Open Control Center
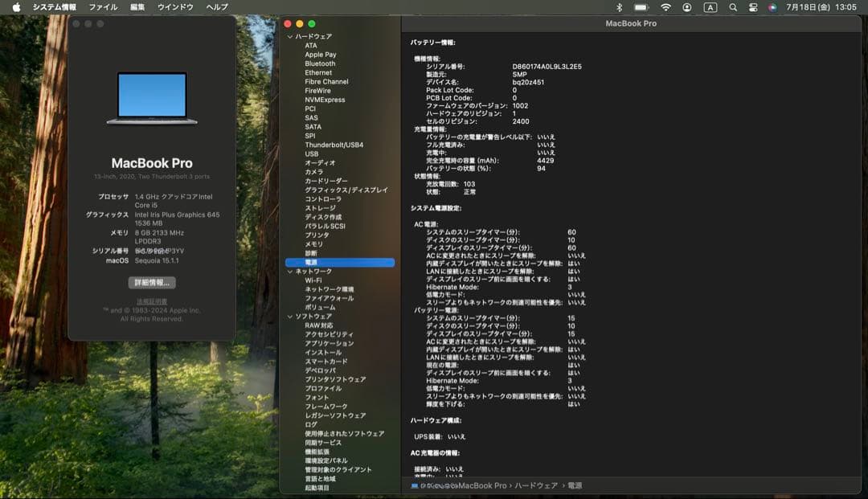The width and height of the screenshot is (868, 499). [754, 6]
